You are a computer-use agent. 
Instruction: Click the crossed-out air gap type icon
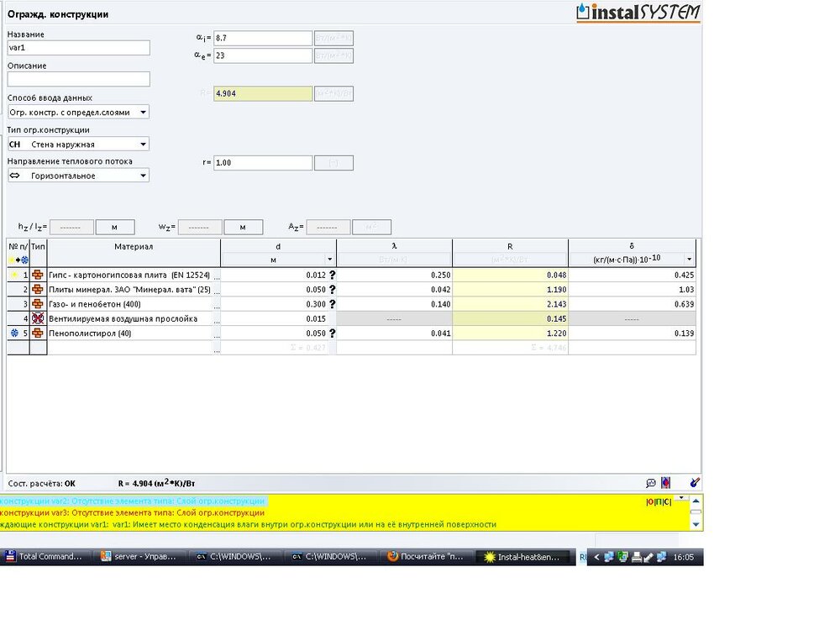click(38, 318)
